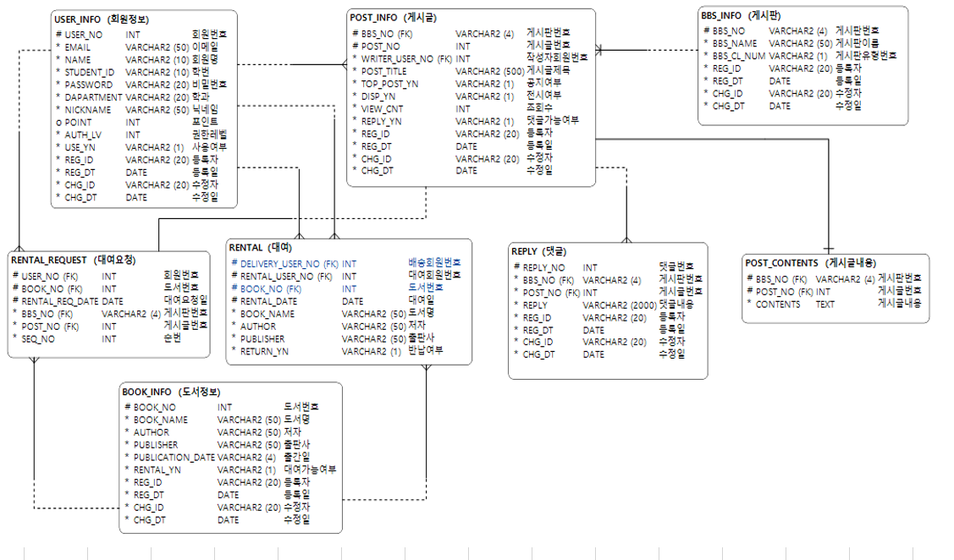The height and width of the screenshot is (560, 954).
Task: Click POST_NO (FK) column in POST_CONTENTS
Action: (784, 292)
